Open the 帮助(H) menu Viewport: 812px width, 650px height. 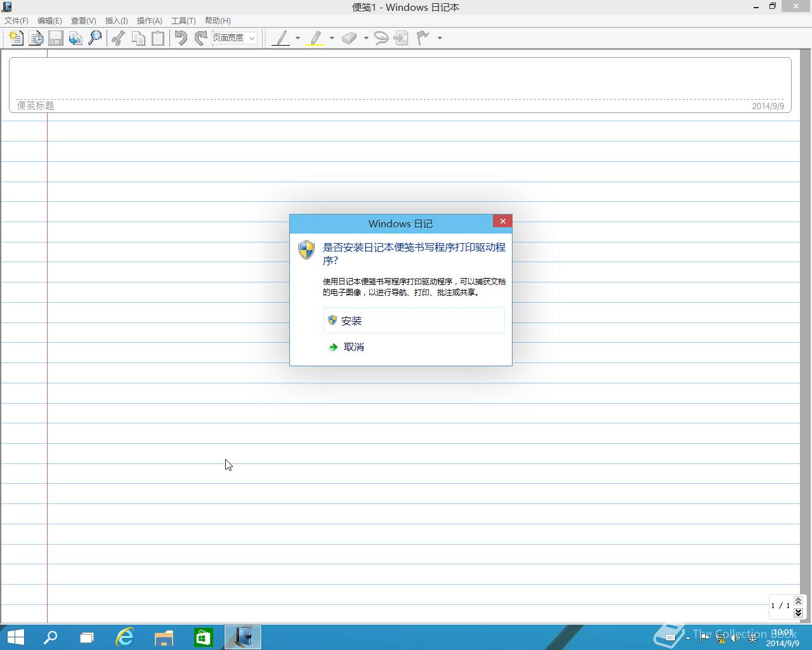coord(218,21)
